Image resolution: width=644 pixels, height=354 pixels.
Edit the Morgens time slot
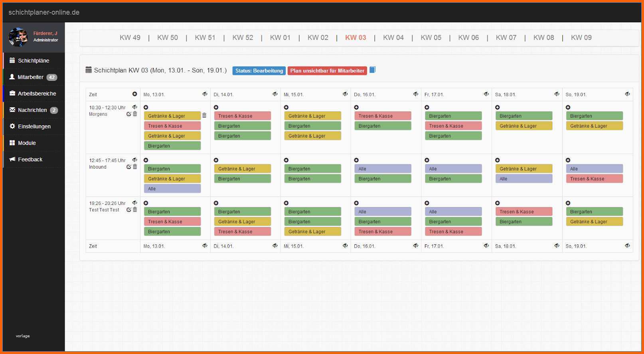[129, 114]
